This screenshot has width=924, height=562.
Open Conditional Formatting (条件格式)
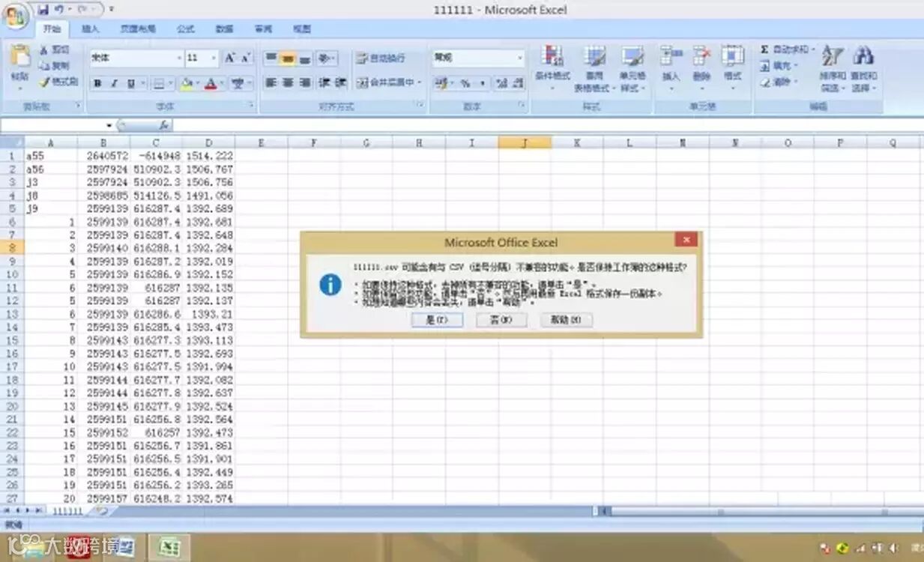tap(552, 66)
